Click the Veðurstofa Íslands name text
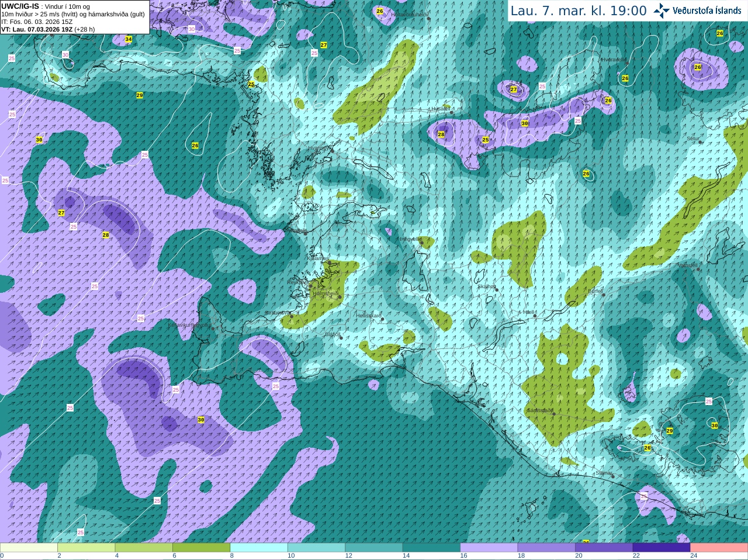 [707, 11]
